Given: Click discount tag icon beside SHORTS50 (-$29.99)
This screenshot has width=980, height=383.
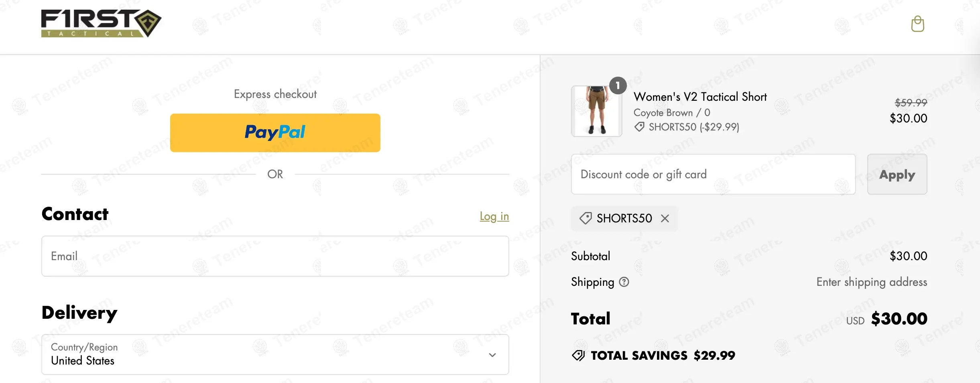Looking at the screenshot, I should coord(639,127).
